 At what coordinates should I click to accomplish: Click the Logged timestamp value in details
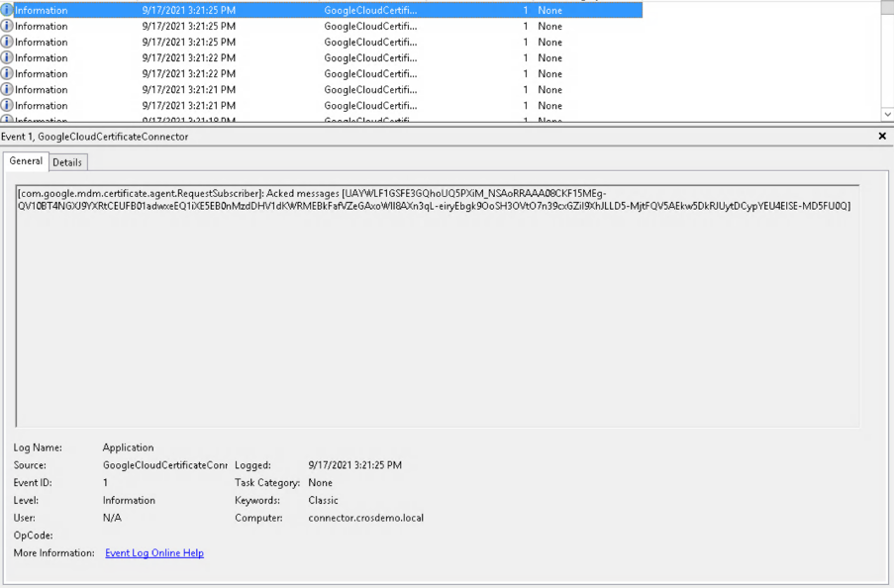click(354, 465)
